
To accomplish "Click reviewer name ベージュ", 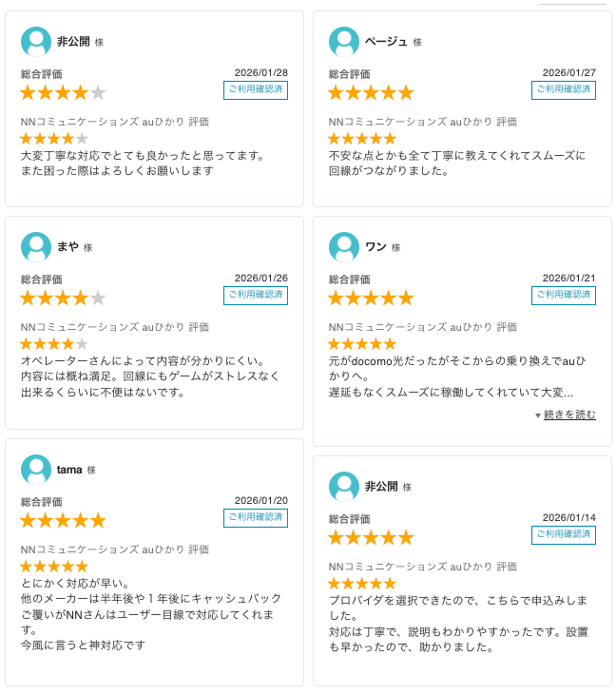I will pos(386,42).
